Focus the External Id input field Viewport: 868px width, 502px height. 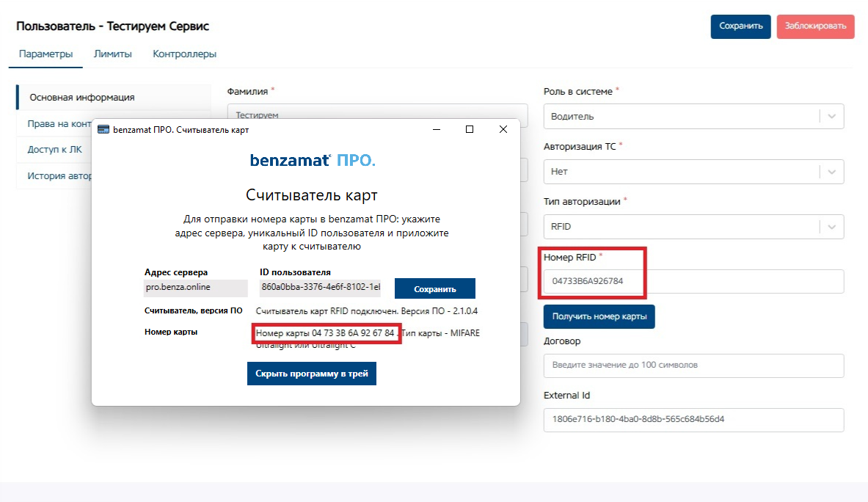click(693, 420)
